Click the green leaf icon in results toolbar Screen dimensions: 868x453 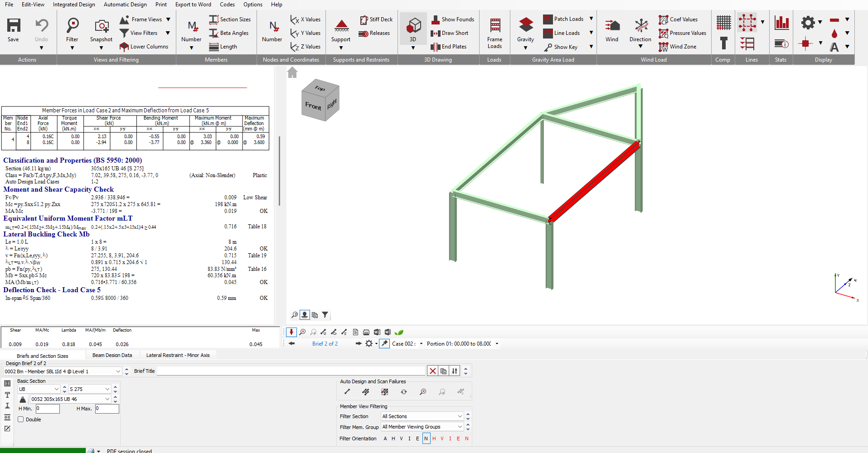(399, 333)
